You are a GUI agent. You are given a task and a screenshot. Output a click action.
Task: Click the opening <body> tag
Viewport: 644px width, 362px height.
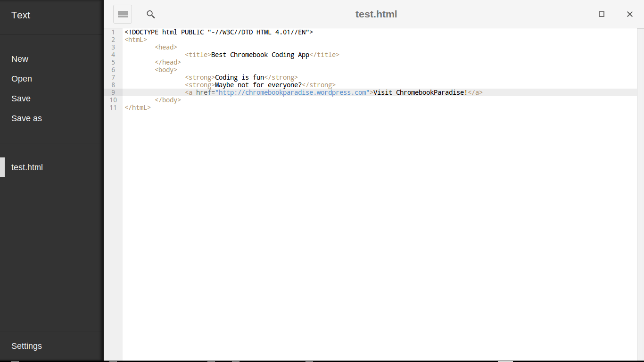tap(166, 70)
